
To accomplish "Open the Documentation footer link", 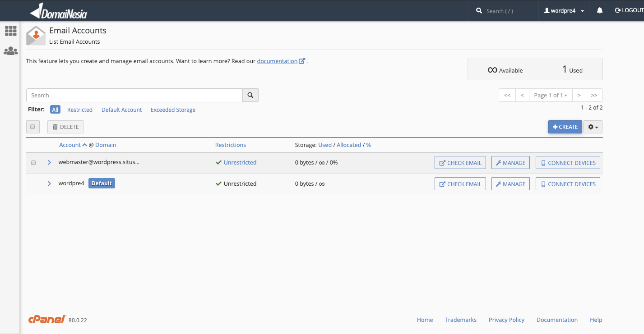I will point(557,320).
